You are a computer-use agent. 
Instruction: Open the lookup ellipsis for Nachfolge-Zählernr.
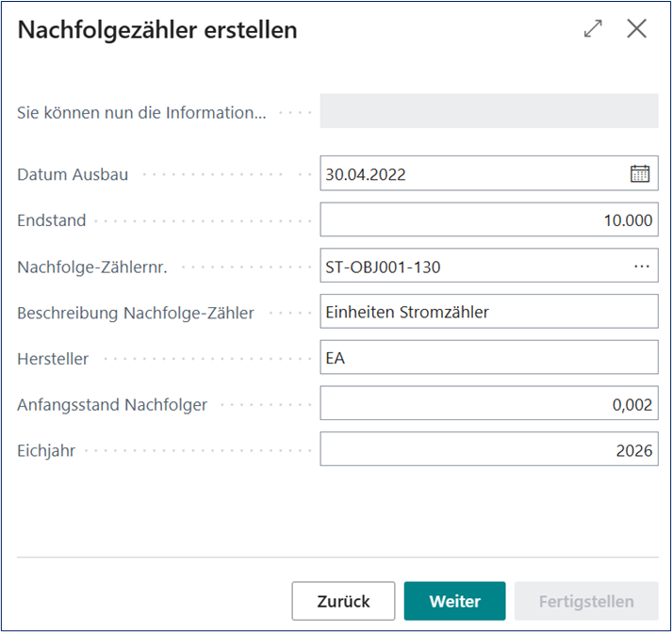[641, 267]
